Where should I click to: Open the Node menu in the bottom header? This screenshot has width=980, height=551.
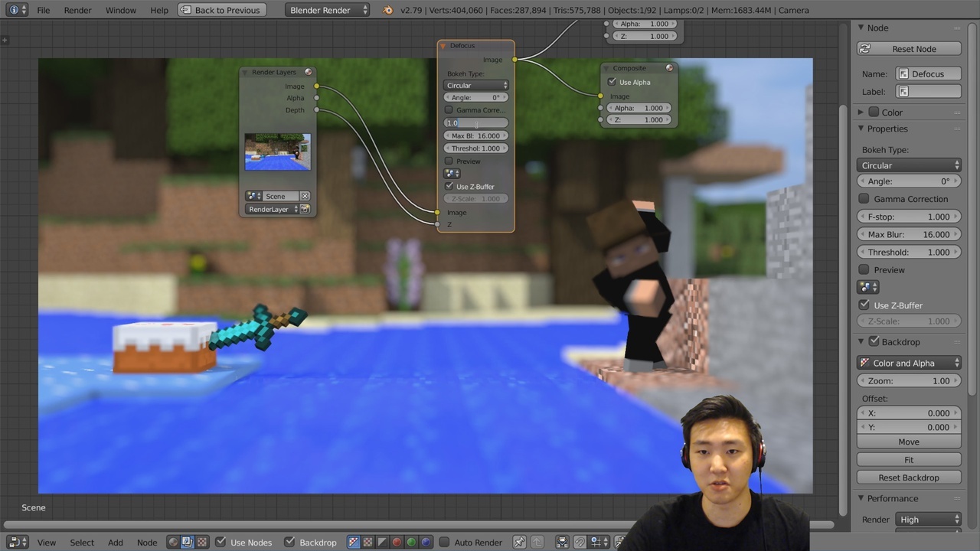[x=147, y=542]
